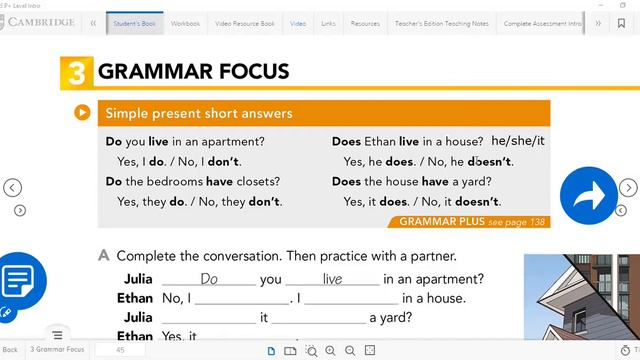640x360 pixels.
Task: Go to previous page with large left arrow
Action: click(13, 188)
